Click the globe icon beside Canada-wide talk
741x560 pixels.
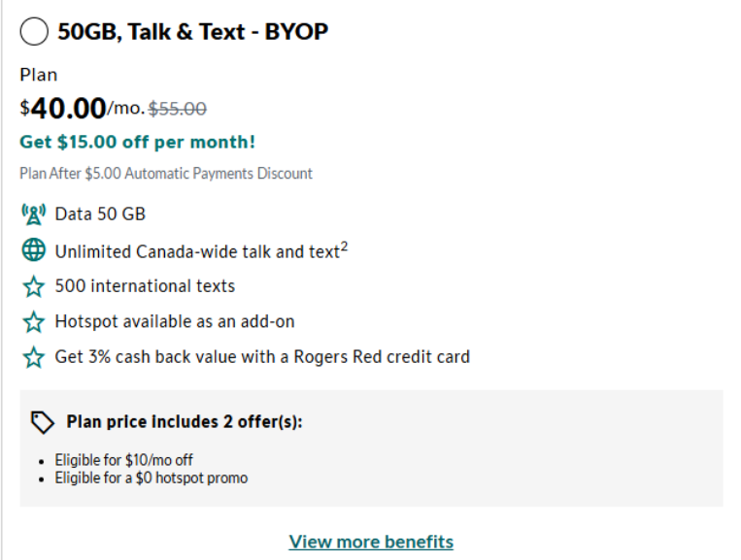pyautogui.click(x=34, y=250)
